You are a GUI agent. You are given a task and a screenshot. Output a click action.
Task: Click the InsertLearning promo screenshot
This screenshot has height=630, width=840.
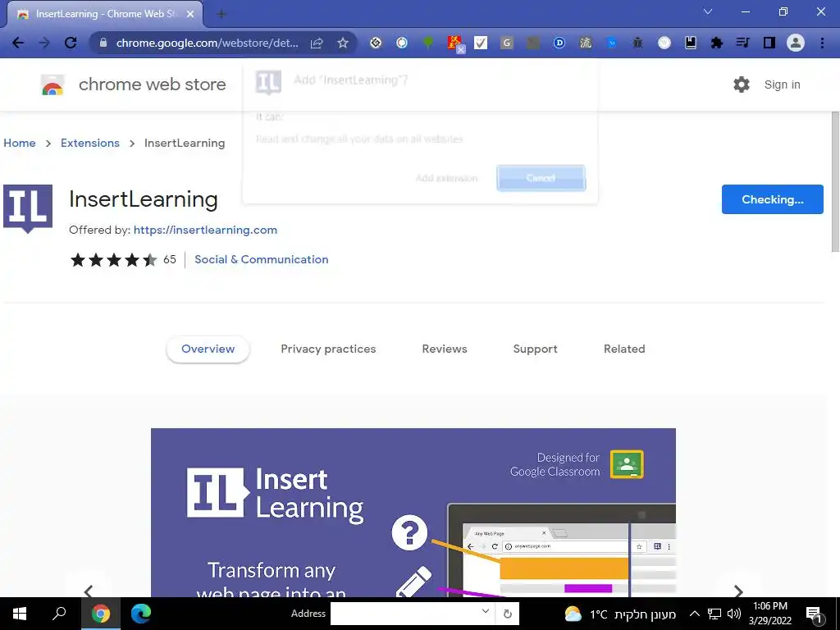pyautogui.click(x=413, y=513)
